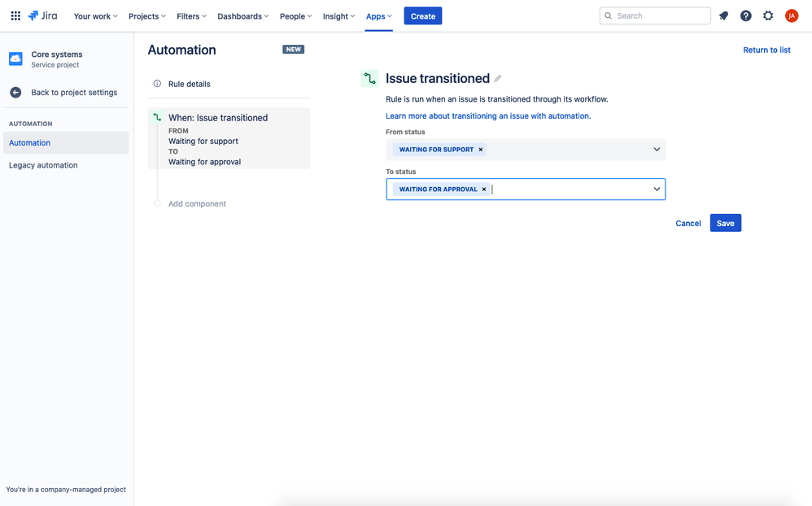This screenshot has width=812, height=506.
Task: Open the Apps menu
Action: 378,16
